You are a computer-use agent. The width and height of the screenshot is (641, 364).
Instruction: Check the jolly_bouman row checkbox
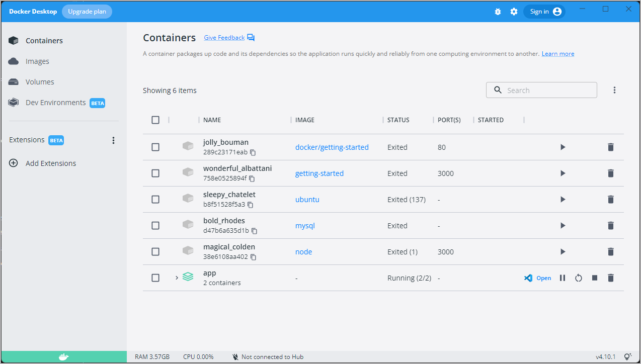(155, 147)
